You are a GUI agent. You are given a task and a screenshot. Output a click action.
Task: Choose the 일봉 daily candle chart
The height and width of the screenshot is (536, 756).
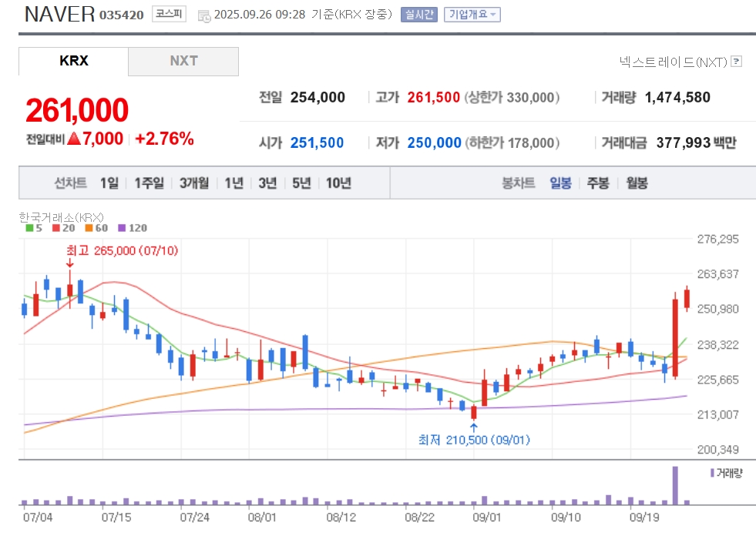(x=560, y=183)
